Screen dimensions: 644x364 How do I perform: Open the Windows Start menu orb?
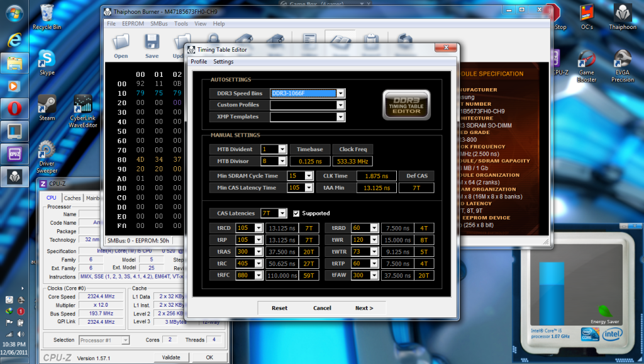pos(14,13)
